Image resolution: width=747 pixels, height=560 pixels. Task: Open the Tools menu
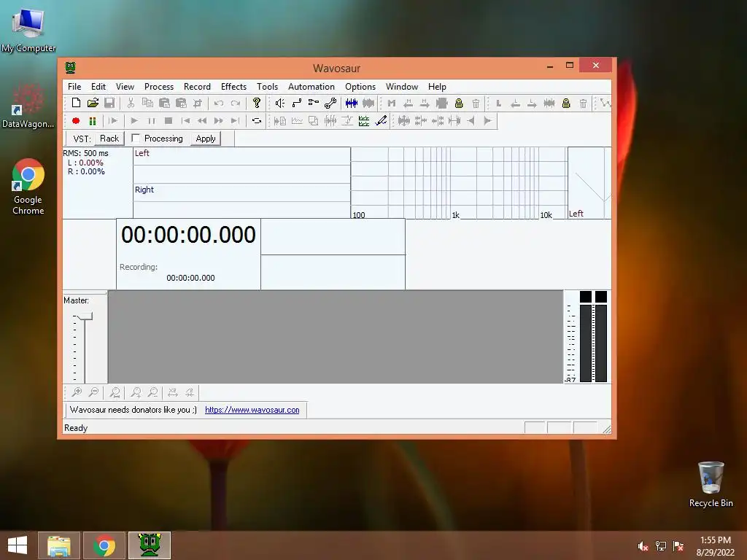[x=267, y=87]
